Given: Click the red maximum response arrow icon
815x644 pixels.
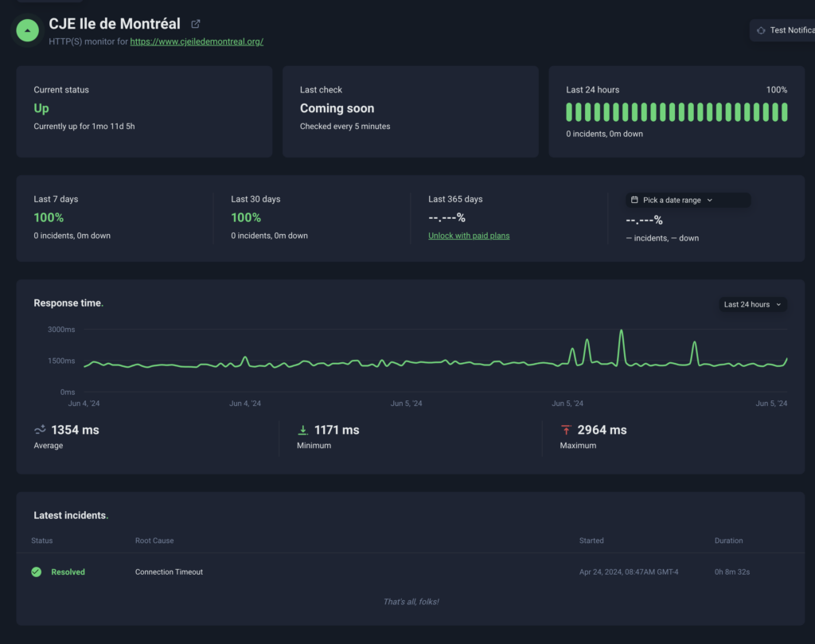Looking at the screenshot, I should click(x=566, y=430).
